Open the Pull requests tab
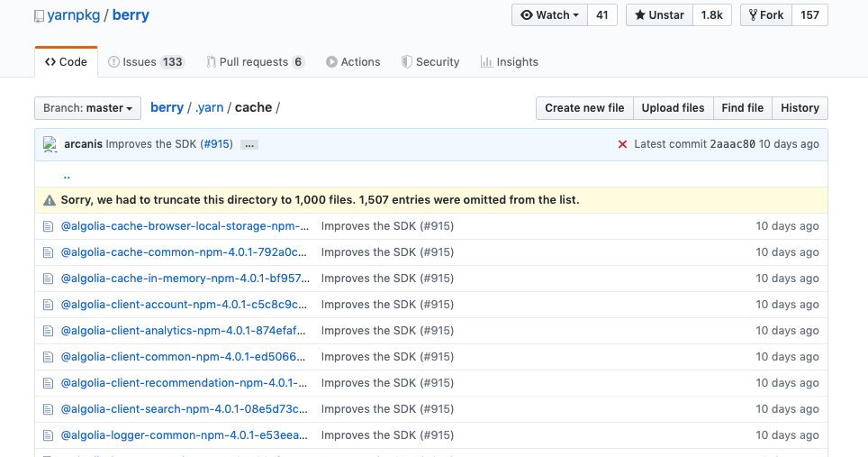 coord(255,62)
